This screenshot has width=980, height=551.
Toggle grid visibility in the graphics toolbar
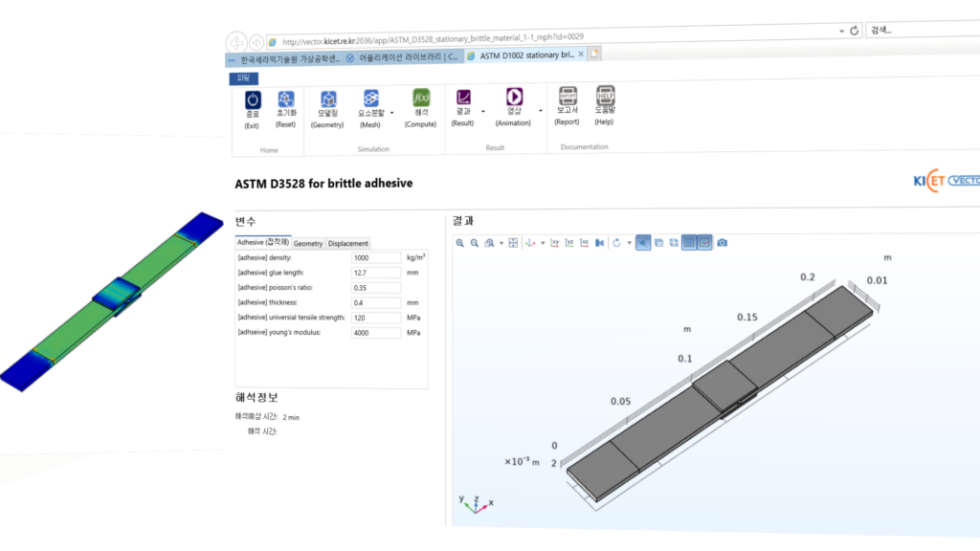point(688,242)
